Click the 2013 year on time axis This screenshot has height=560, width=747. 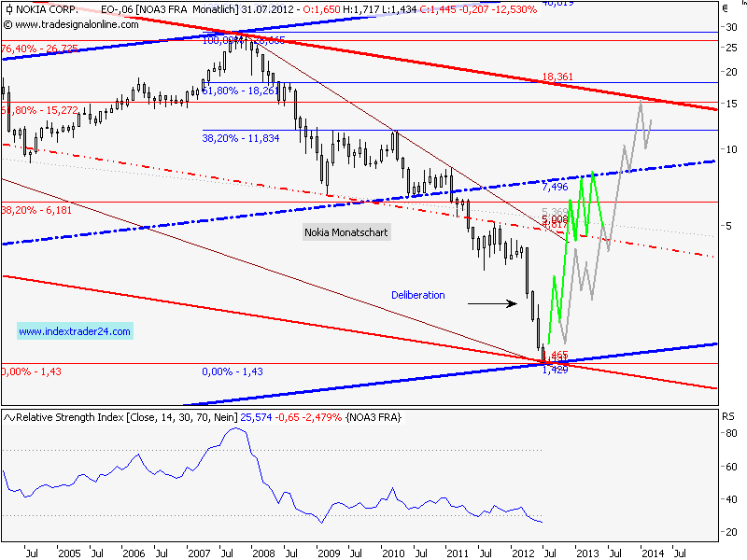587,553
